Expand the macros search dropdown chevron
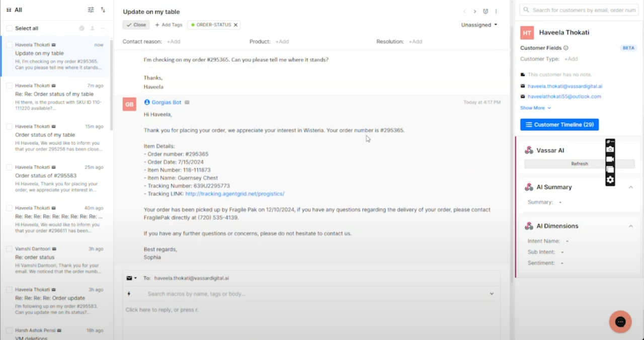The width and height of the screenshot is (644, 340). pyautogui.click(x=492, y=294)
